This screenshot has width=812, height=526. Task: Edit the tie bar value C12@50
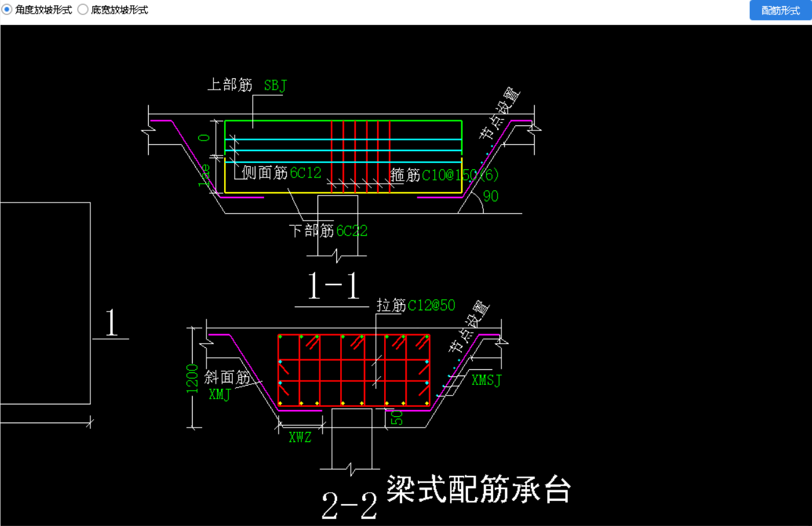point(432,305)
